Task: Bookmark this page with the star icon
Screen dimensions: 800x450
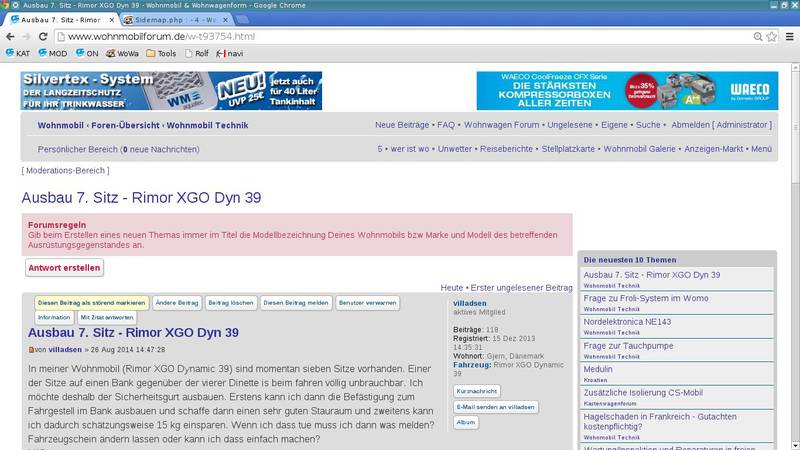Action: (771, 37)
